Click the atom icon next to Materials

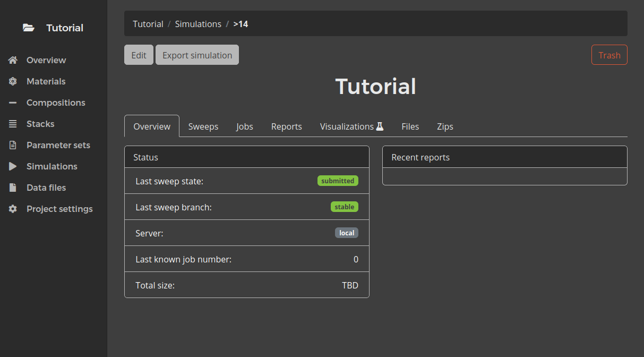(x=13, y=81)
